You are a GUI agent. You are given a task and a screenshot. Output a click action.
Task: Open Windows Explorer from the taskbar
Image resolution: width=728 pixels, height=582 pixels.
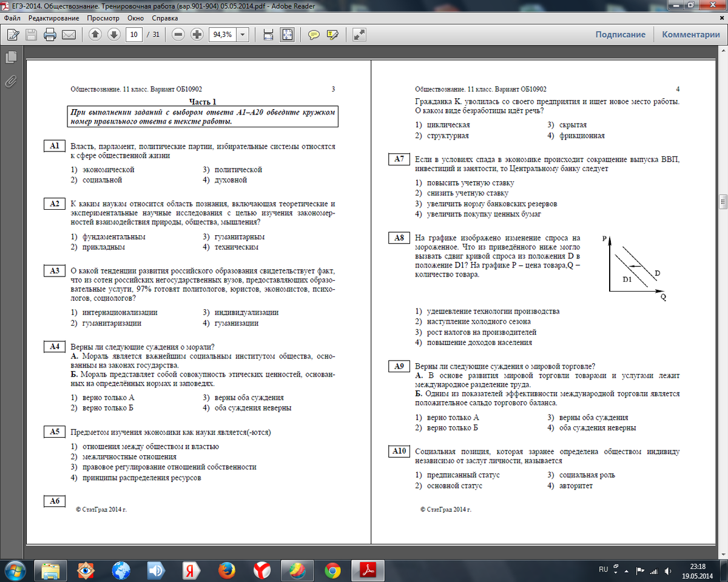pos(52,570)
